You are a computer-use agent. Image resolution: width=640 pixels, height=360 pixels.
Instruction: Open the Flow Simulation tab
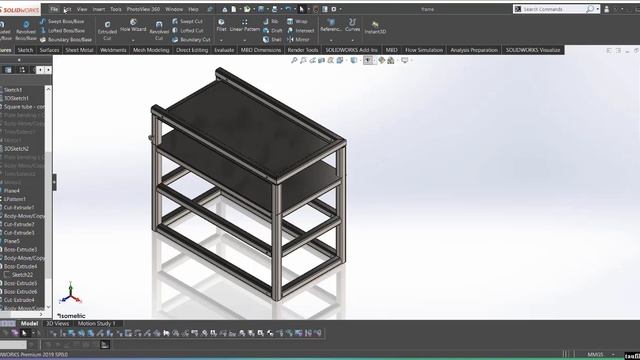(x=424, y=50)
